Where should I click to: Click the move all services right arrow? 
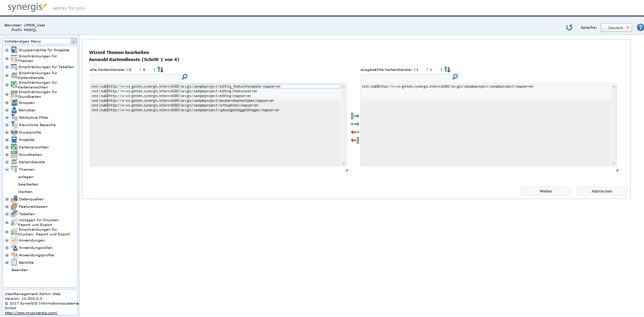tap(355, 116)
